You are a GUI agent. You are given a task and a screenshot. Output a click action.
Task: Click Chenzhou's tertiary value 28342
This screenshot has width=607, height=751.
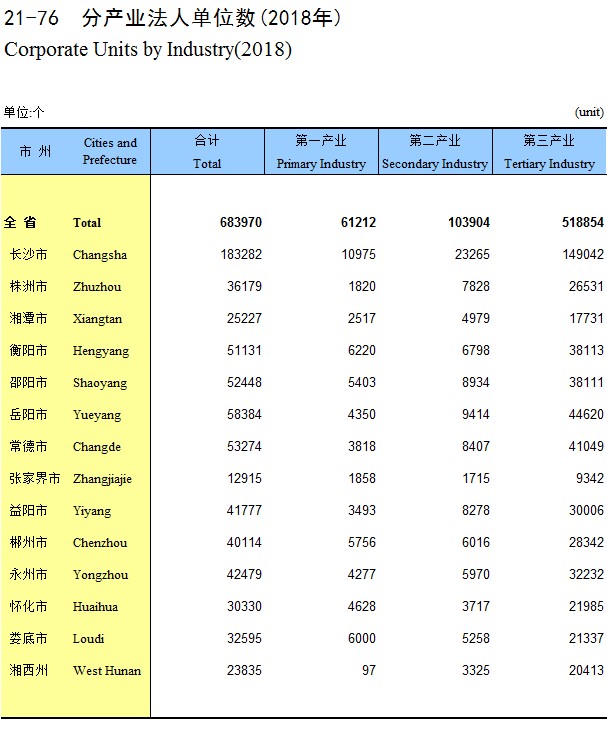coord(586,543)
